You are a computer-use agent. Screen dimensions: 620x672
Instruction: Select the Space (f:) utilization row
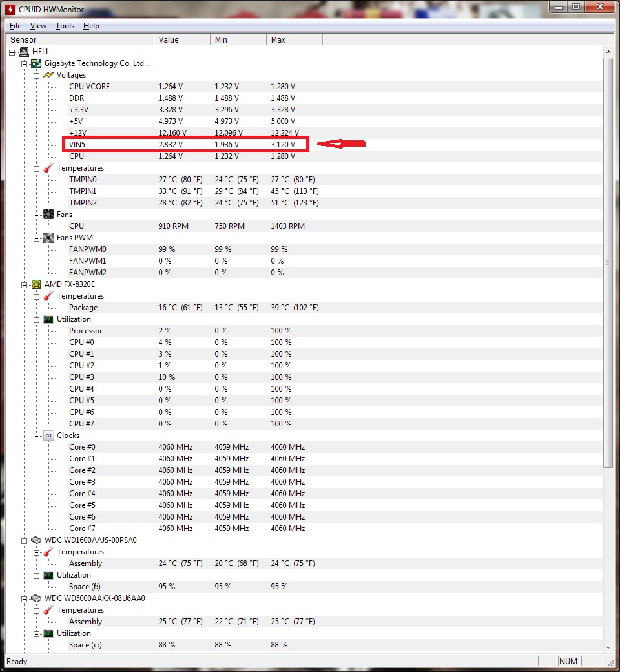(x=335, y=587)
